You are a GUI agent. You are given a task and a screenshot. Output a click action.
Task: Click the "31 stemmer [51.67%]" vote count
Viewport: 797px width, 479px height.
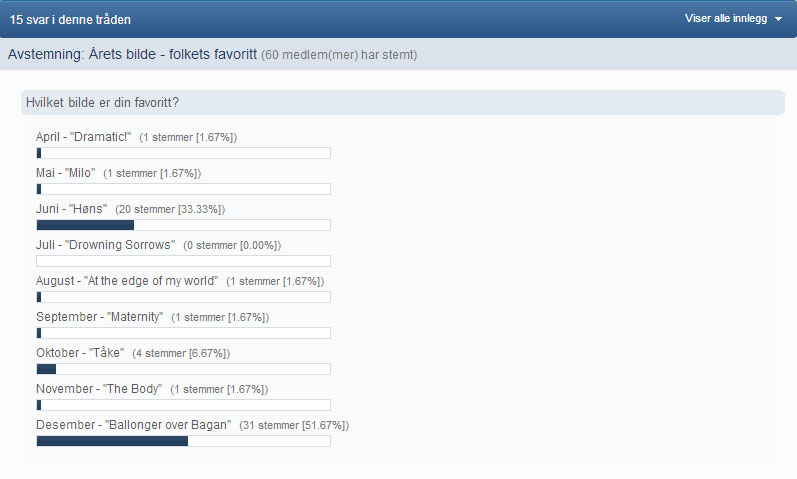(294, 425)
